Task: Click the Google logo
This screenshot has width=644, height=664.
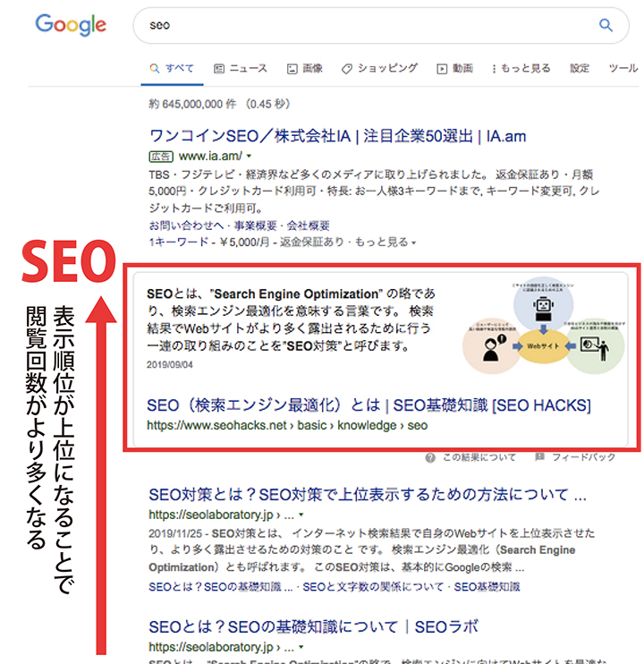Action: point(71,25)
